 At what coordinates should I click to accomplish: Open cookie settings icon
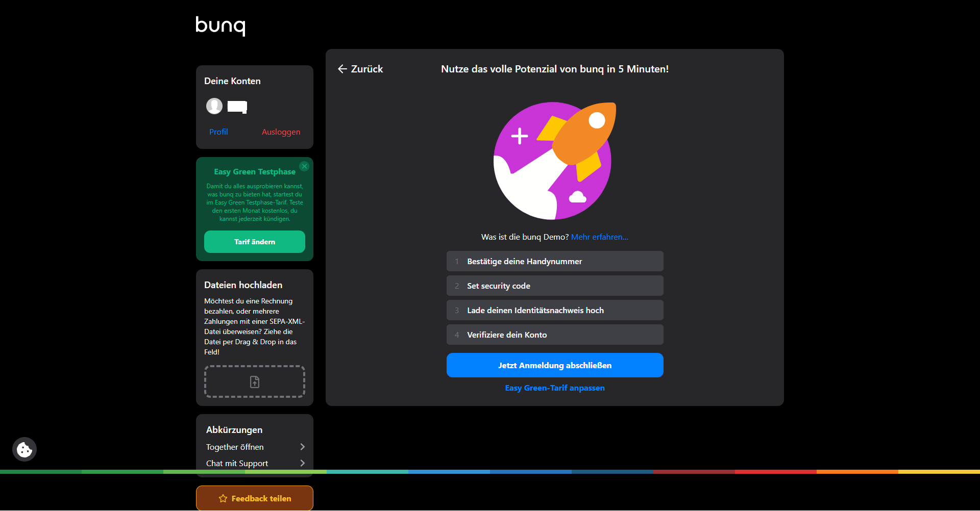(24, 449)
